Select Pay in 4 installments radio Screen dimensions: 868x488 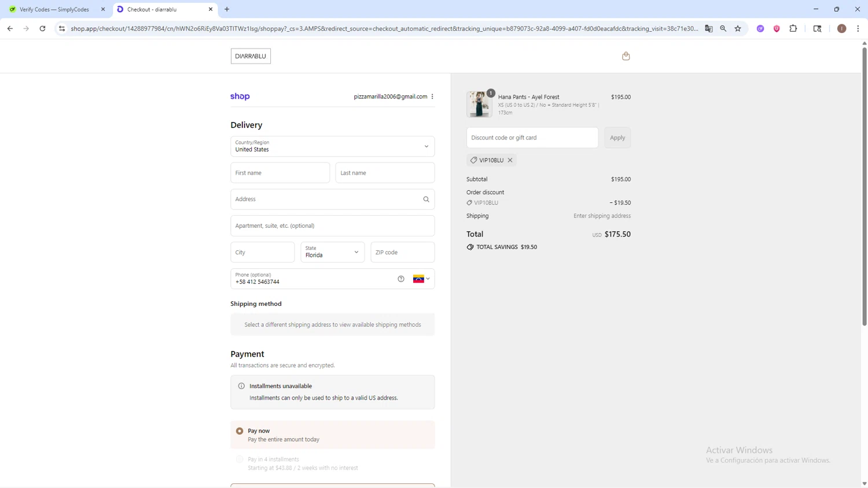pyautogui.click(x=240, y=459)
